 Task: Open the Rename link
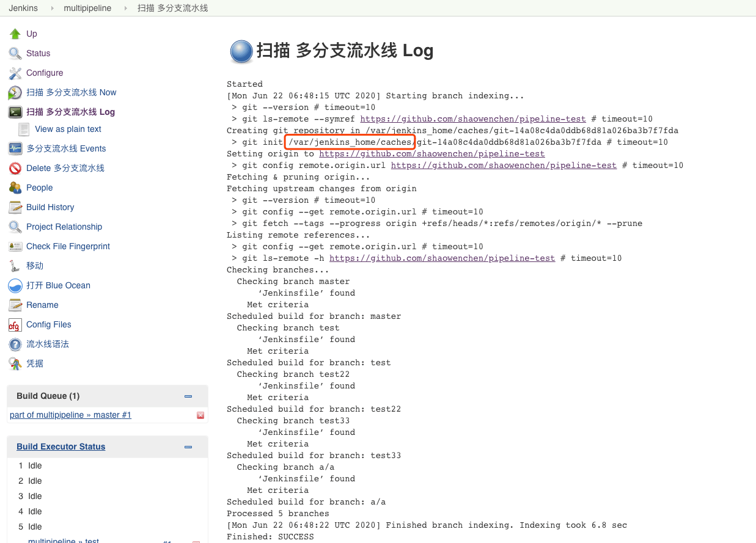coord(42,305)
